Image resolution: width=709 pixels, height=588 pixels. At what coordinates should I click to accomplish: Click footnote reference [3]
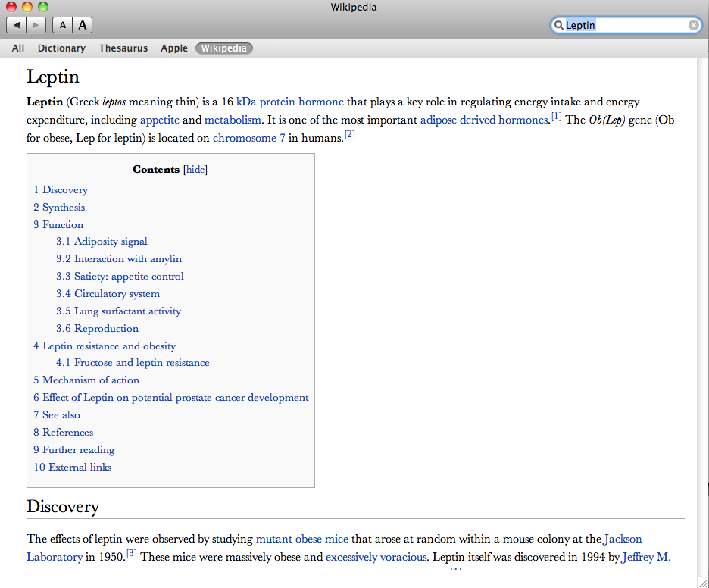[x=132, y=554]
